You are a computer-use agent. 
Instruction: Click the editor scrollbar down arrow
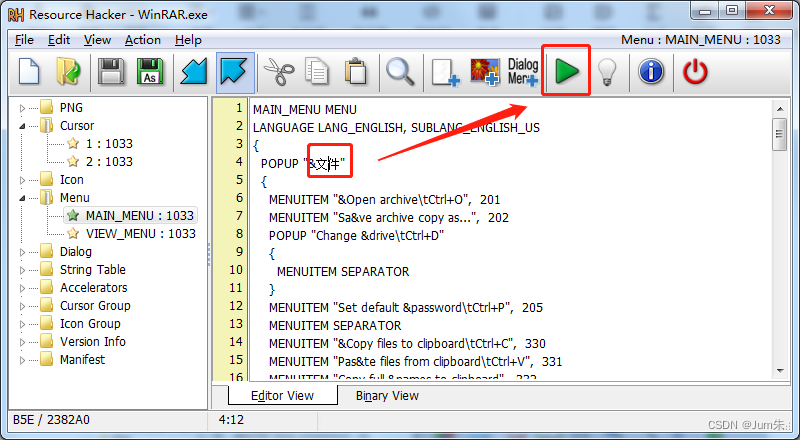(x=780, y=371)
